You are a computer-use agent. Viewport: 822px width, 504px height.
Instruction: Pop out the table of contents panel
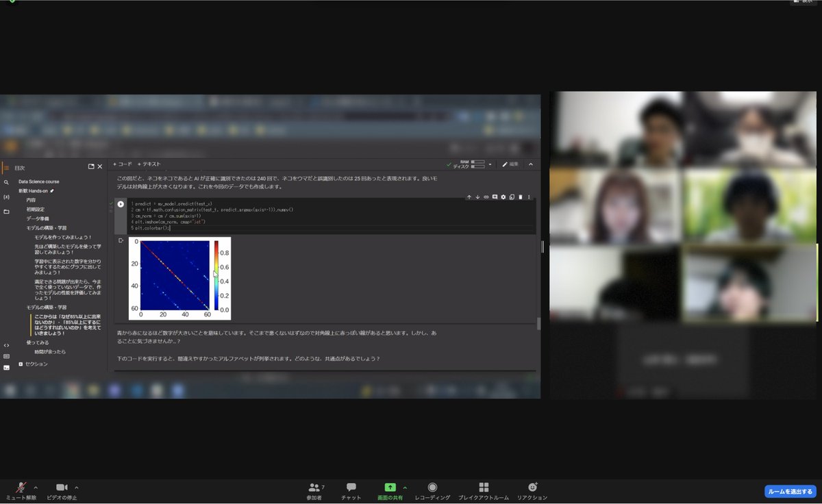point(91,166)
